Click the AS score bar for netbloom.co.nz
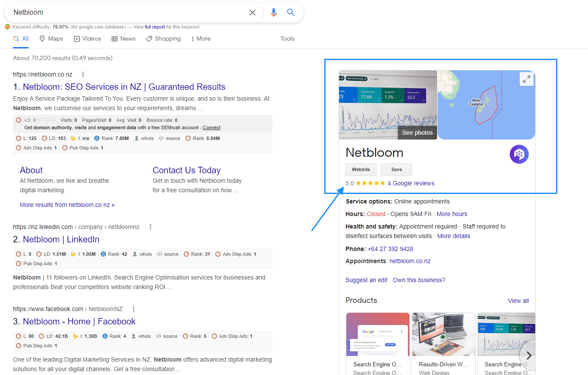 point(46,120)
